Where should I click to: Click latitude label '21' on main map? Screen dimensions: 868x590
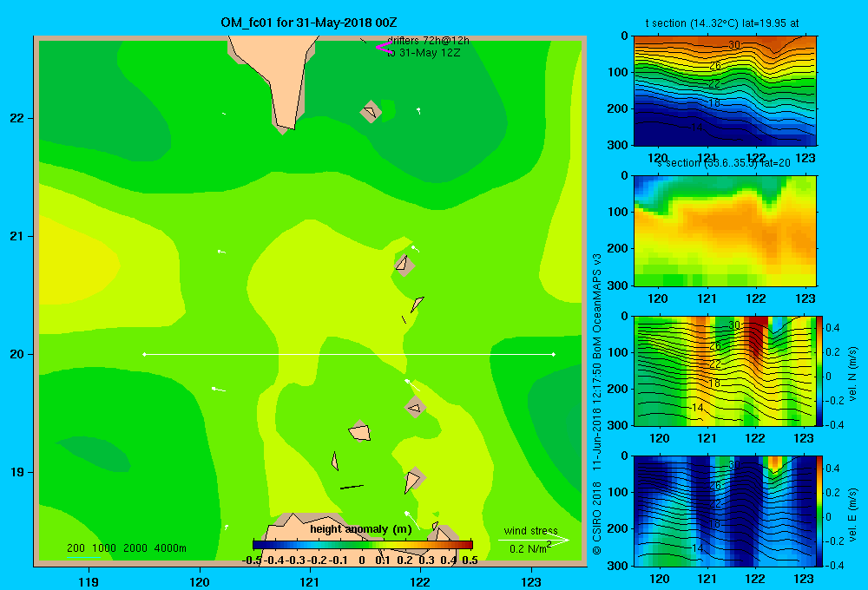pos(17,236)
